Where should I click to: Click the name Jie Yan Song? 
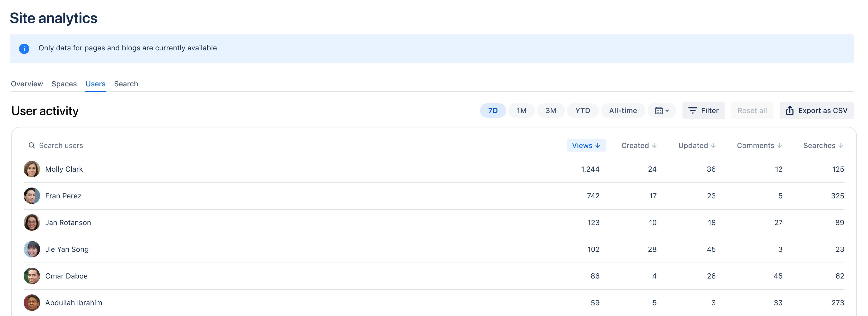point(67,249)
